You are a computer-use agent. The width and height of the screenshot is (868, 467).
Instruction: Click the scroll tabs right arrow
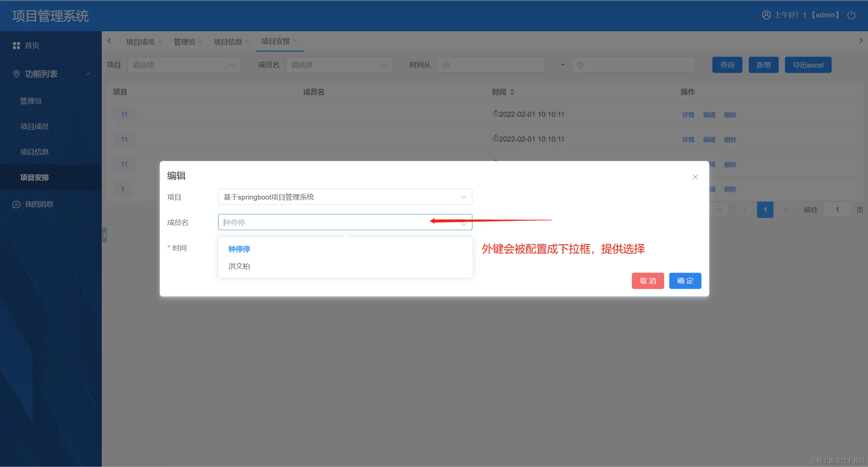pos(861,41)
